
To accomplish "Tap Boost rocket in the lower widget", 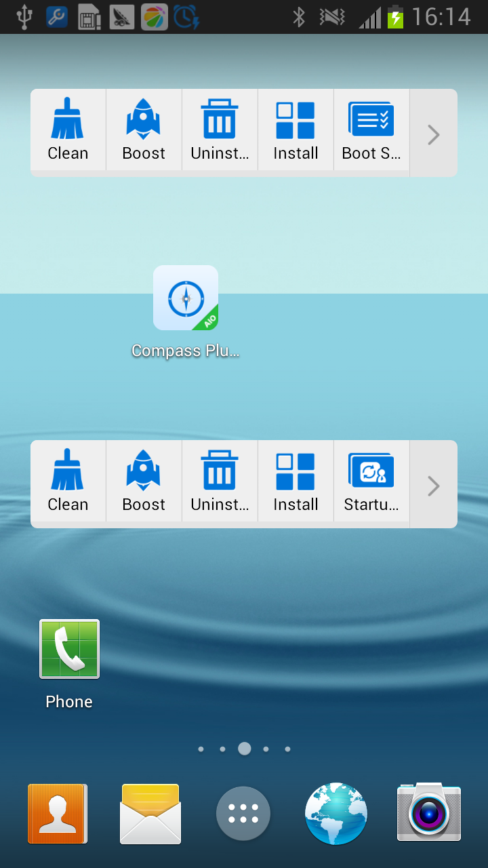I will [144, 481].
